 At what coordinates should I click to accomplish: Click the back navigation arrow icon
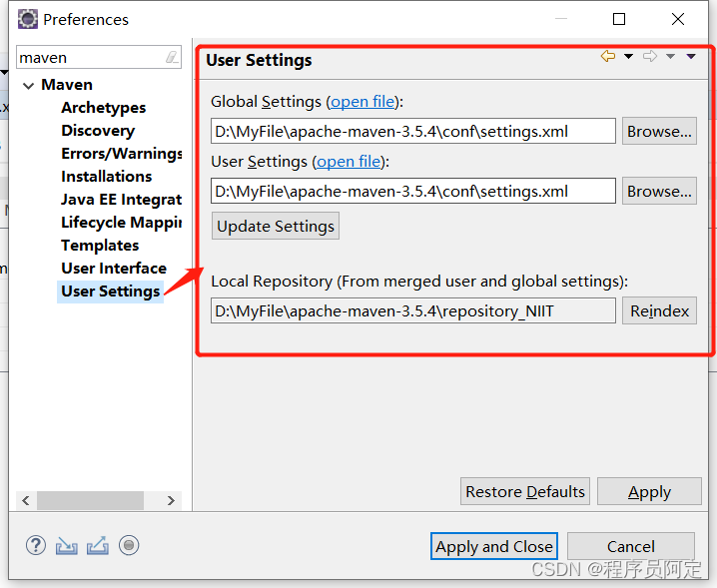tap(608, 56)
